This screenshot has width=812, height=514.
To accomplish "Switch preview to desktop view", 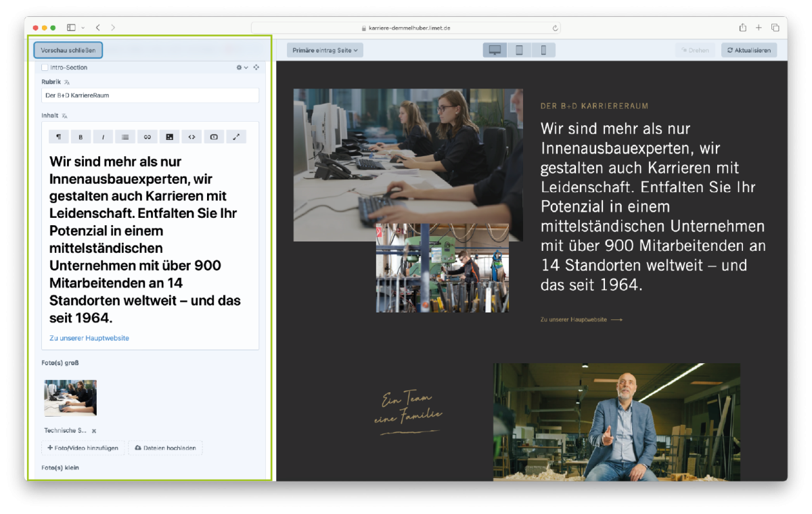I will [495, 50].
